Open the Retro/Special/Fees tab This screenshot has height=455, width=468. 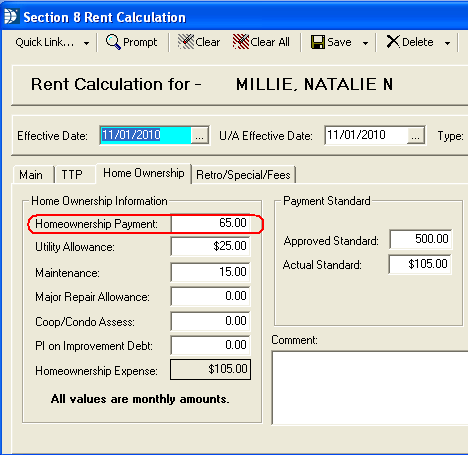[243, 174]
